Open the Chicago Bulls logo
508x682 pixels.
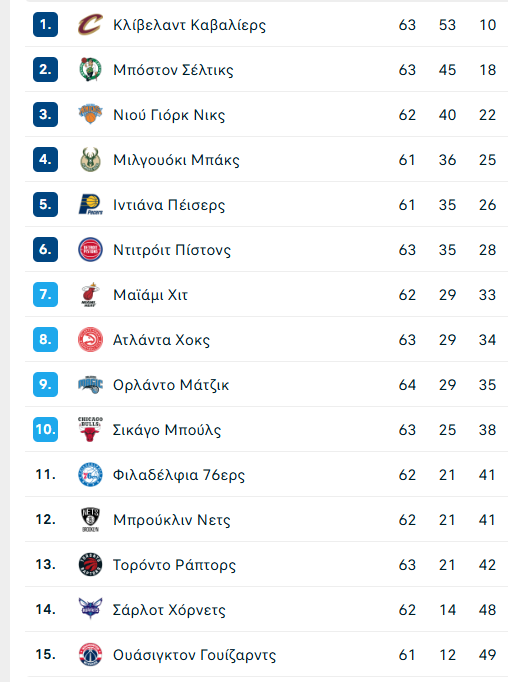(90, 429)
